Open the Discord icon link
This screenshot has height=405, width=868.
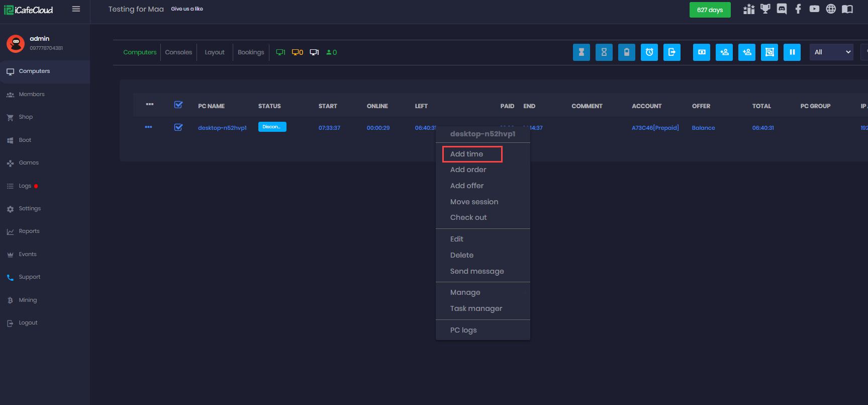782,9
